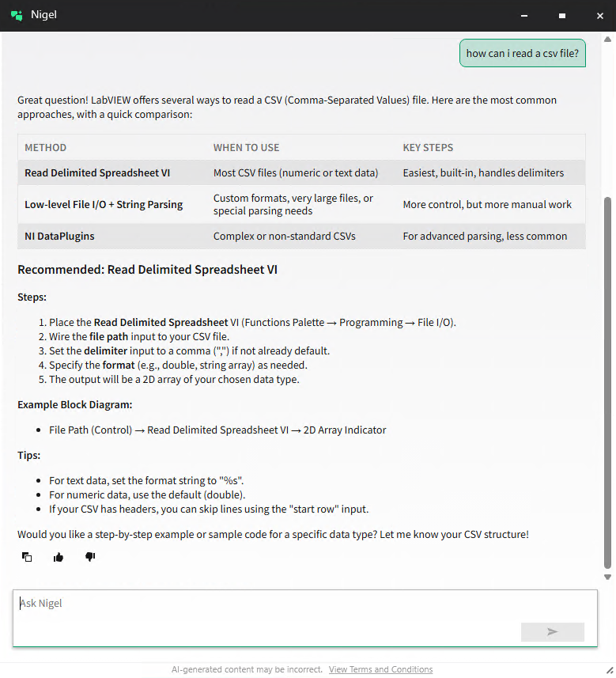Click tip about skipping lines with "start row"
The image size is (616, 678).
point(209,509)
